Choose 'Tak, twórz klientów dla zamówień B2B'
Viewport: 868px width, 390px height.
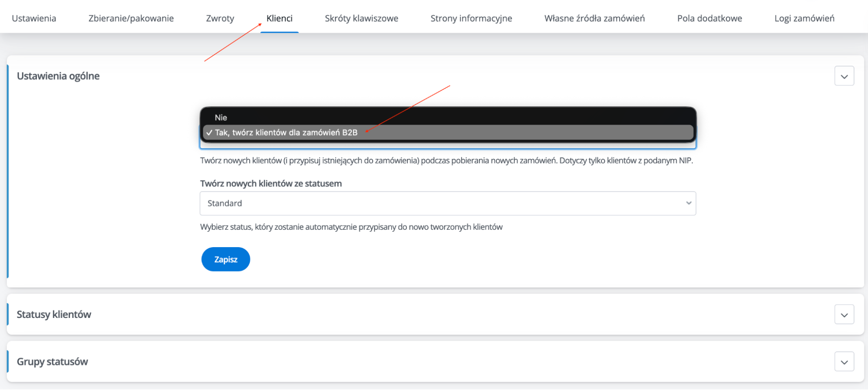coord(286,133)
